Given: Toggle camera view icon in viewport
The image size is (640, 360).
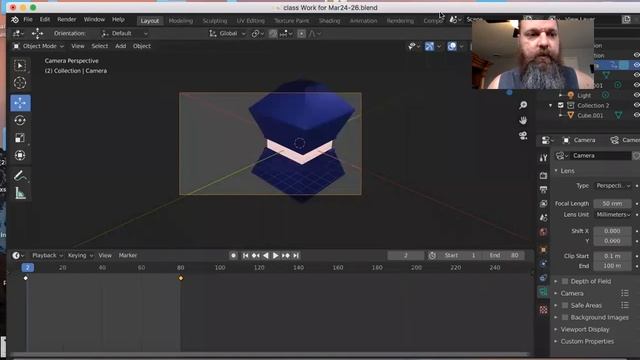Looking at the screenshot, I should (523, 136).
